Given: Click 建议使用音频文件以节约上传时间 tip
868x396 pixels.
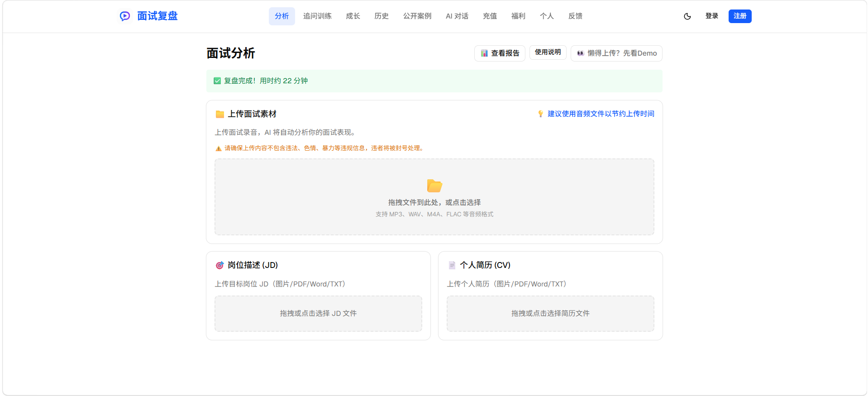Looking at the screenshot, I should pyautogui.click(x=601, y=114).
